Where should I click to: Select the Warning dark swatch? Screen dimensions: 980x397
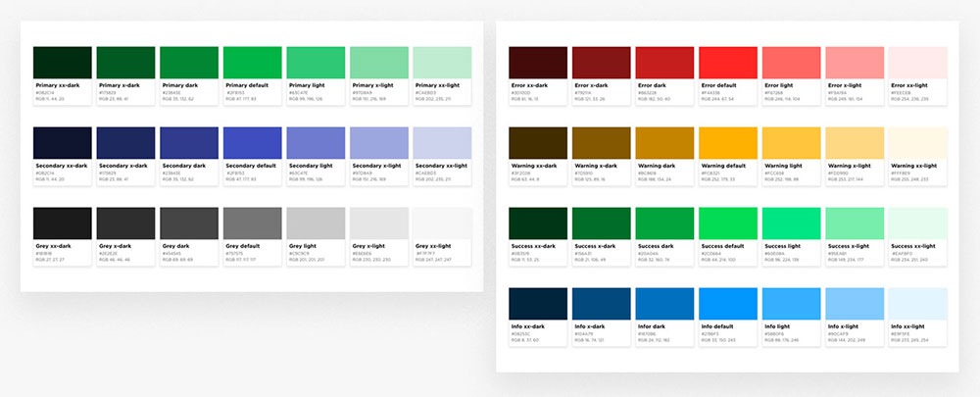tap(665, 143)
